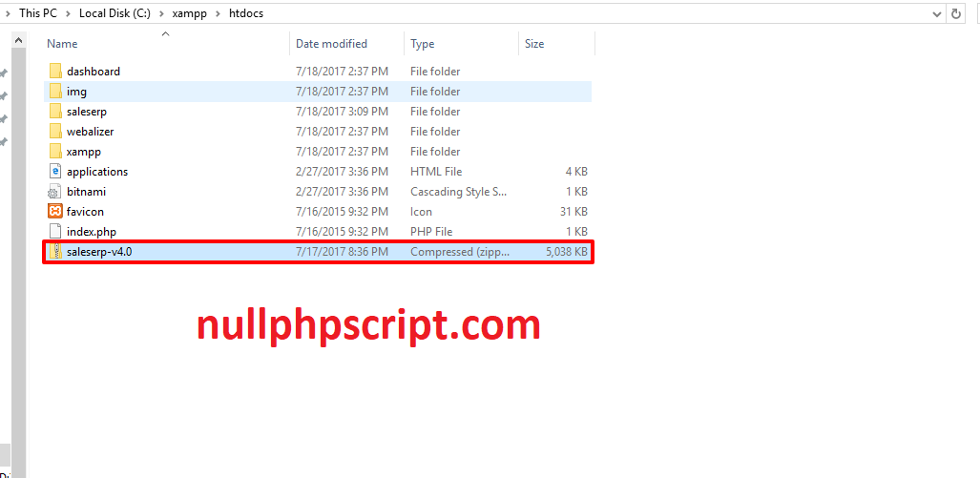The height and width of the screenshot is (478, 980).
Task: Select the xampp folder name row
Action: [84, 152]
